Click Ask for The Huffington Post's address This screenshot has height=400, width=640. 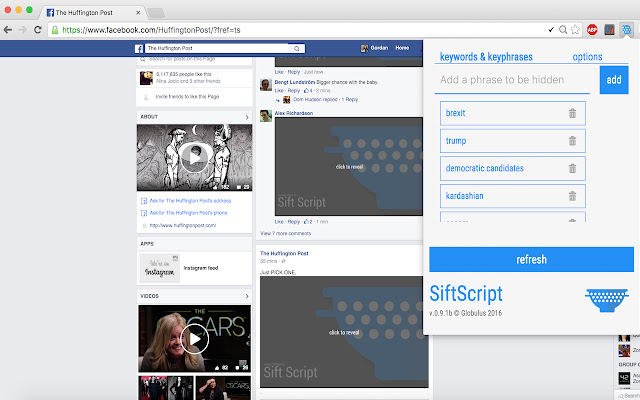coord(190,201)
